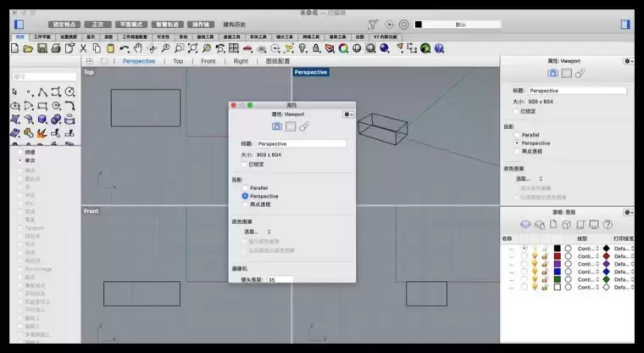This screenshot has width=644, height=353.
Task: Open the 图纸配置 tab
Action: pyautogui.click(x=278, y=61)
